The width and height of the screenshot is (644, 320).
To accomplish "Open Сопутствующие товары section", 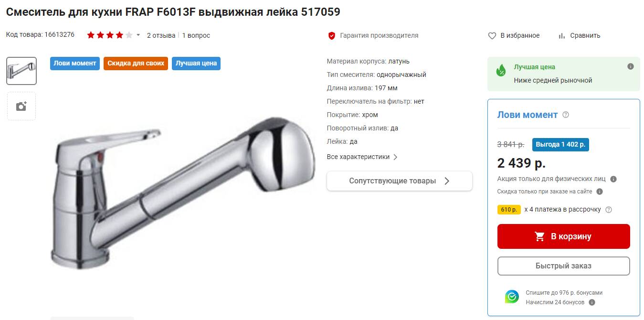I will coord(400,181).
